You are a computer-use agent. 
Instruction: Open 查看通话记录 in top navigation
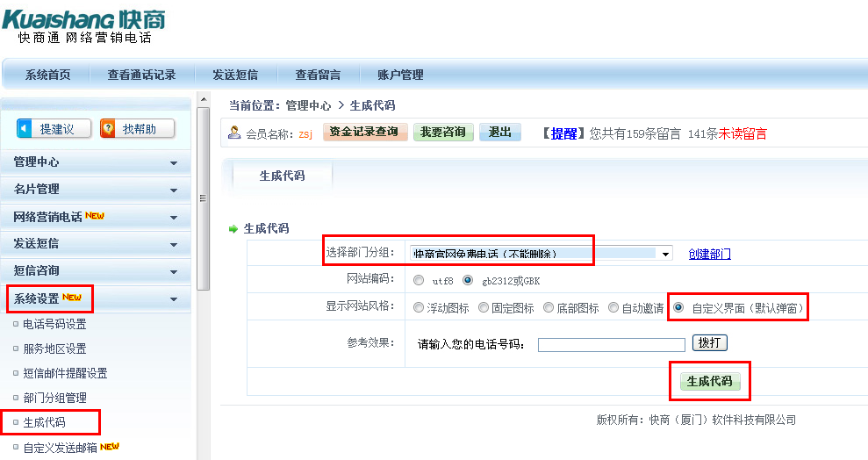(x=141, y=75)
